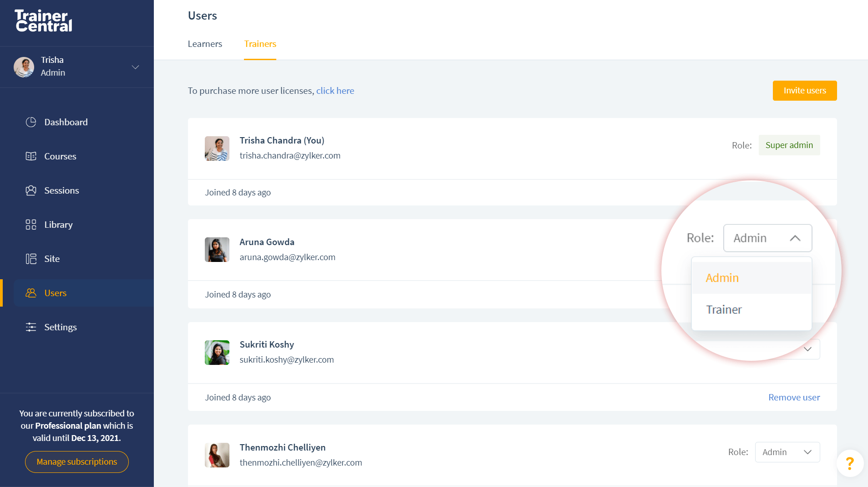
Task: Click the Sessions people icon
Action: [x=31, y=190]
